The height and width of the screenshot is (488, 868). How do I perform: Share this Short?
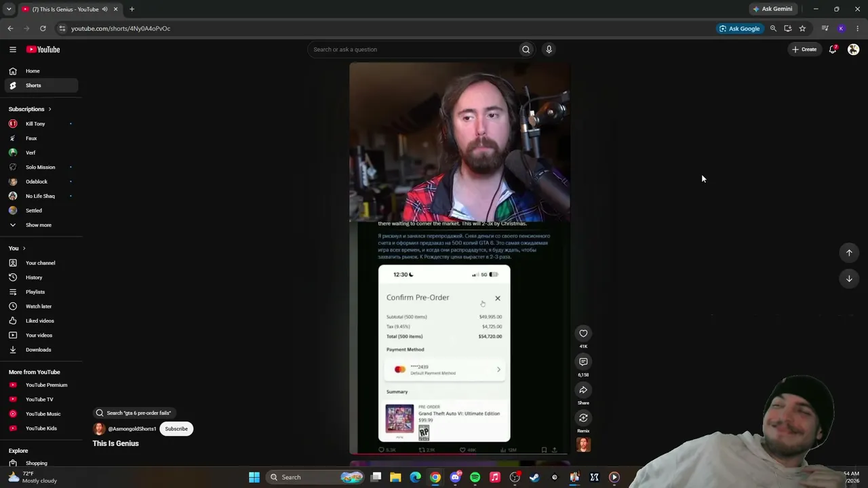[583, 390]
